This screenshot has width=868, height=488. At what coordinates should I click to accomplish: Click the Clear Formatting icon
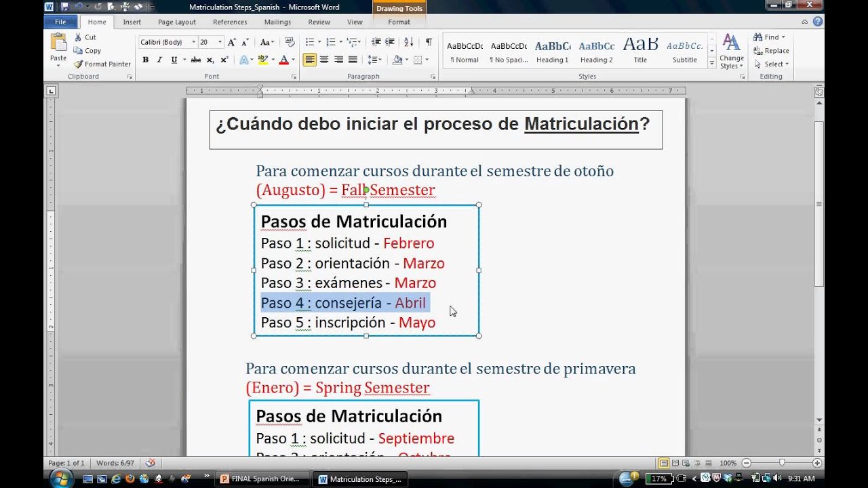point(290,42)
